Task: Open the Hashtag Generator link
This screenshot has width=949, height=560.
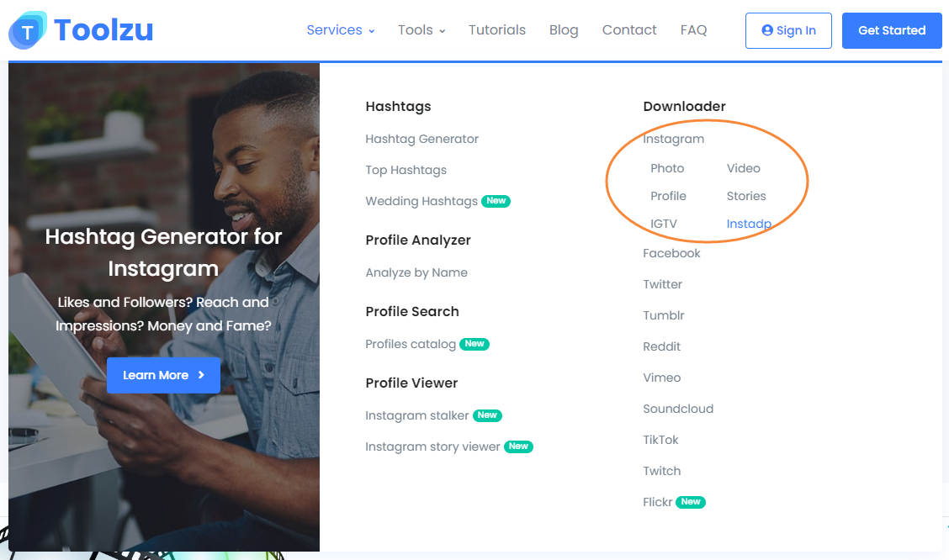Action: (x=421, y=139)
